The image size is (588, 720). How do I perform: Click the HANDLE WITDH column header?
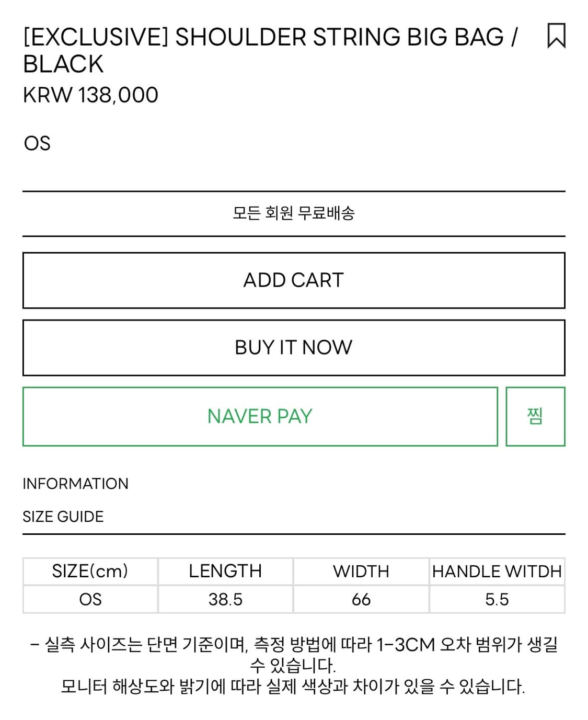click(x=497, y=571)
